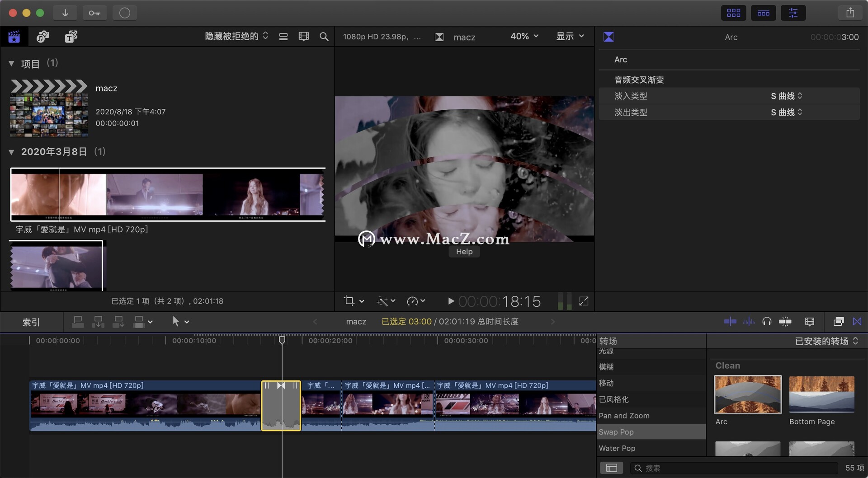Open clip appearance filmstrip options
Viewport: 868px width, 478px height.
point(304,37)
